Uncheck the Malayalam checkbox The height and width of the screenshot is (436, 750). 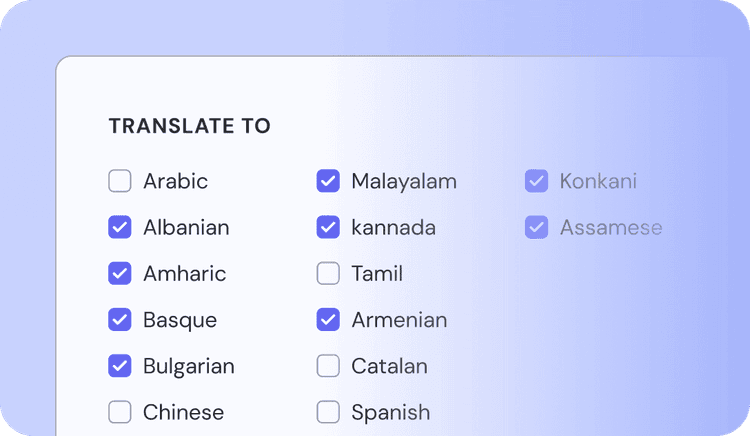[x=328, y=181]
